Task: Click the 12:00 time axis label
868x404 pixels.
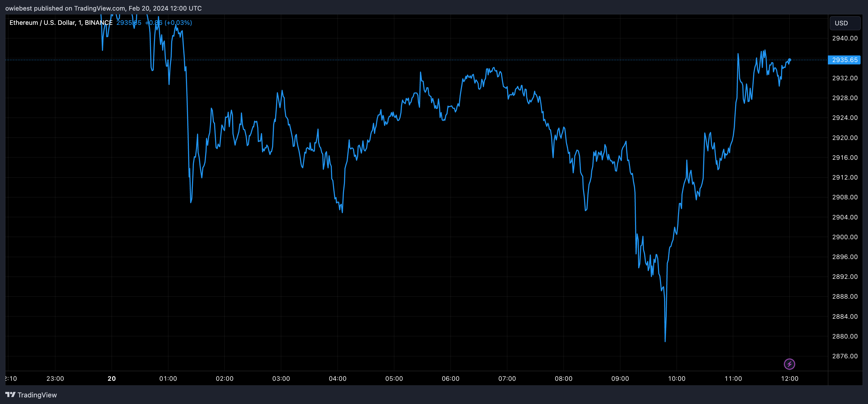Action: click(x=790, y=378)
